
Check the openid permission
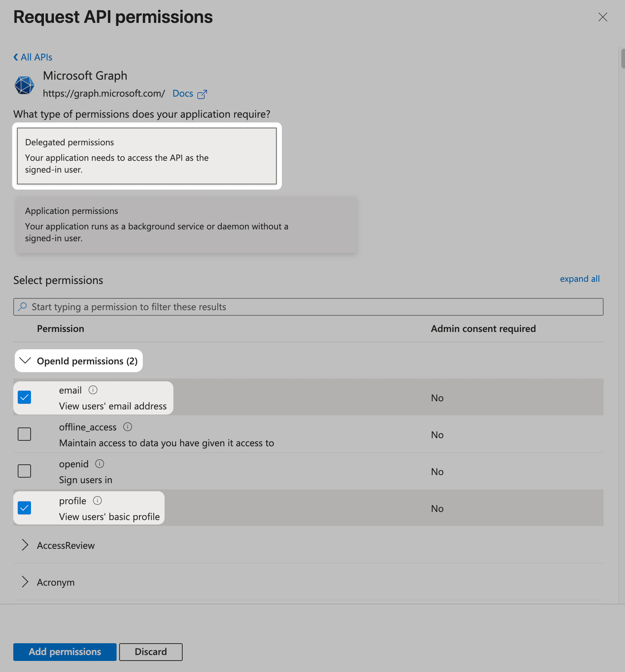24,471
